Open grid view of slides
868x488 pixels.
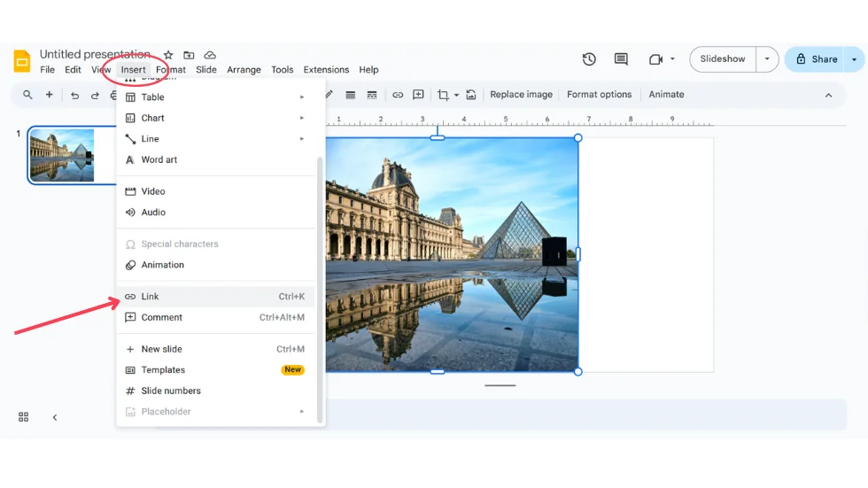coord(23,417)
